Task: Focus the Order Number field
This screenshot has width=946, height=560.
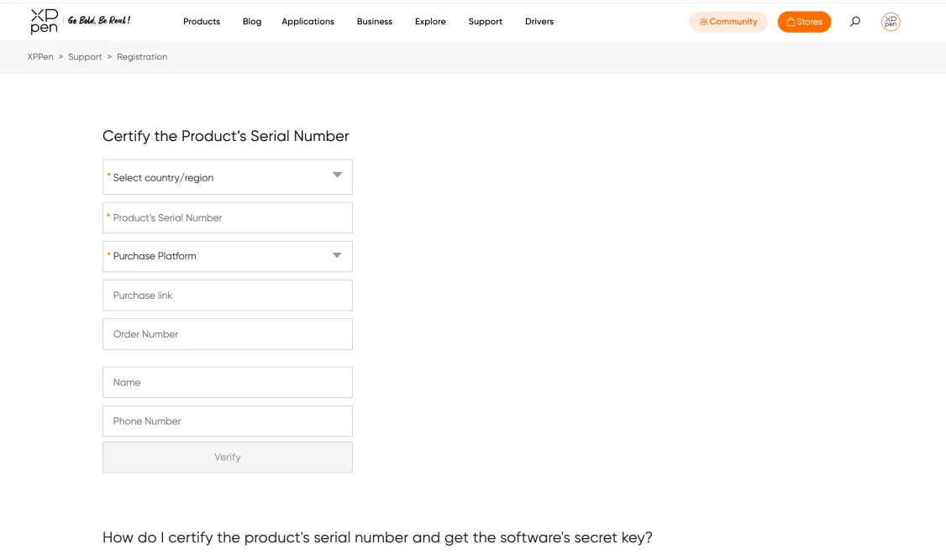Action: 228,334
